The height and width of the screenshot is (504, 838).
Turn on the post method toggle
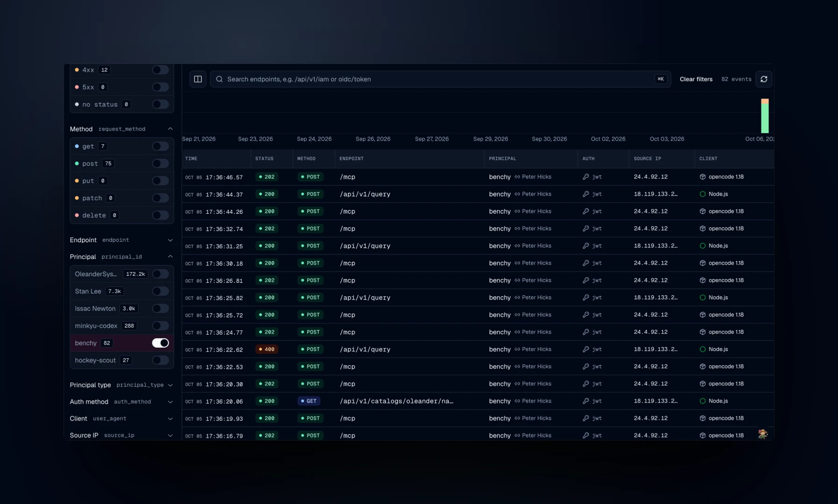tap(160, 164)
